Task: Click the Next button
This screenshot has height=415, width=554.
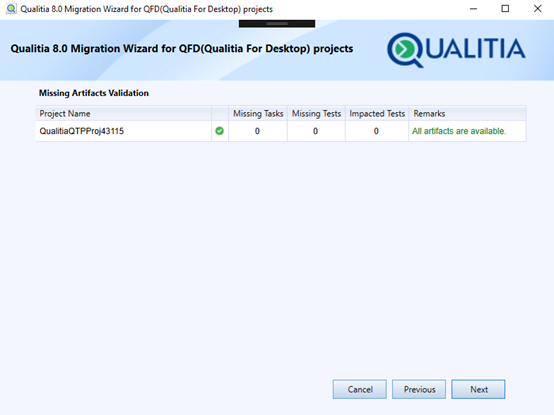Action: point(478,389)
